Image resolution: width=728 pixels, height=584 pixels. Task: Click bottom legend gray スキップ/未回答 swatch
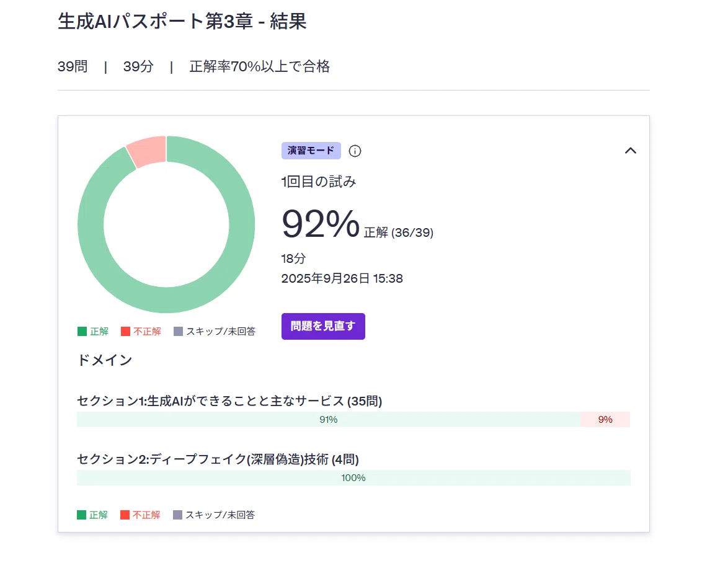(177, 515)
